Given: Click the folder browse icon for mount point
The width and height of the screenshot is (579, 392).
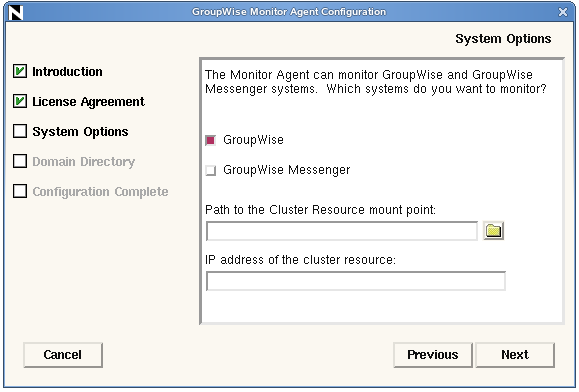Looking at the screenshot, I should 493,231.
